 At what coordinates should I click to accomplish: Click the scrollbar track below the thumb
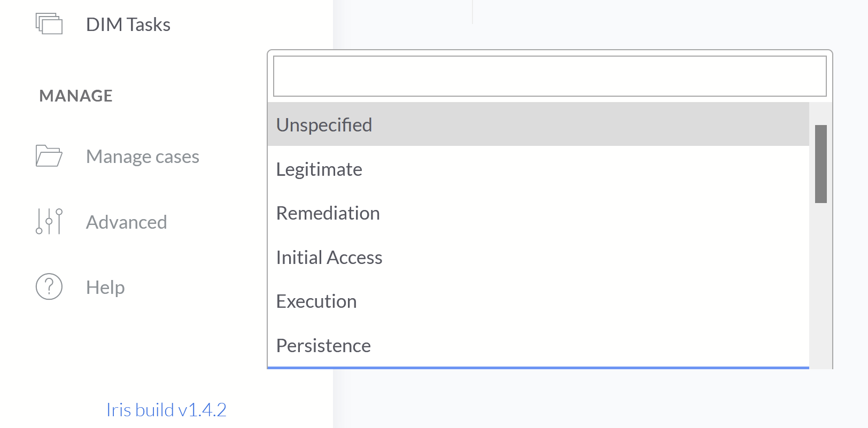(819, 278)
